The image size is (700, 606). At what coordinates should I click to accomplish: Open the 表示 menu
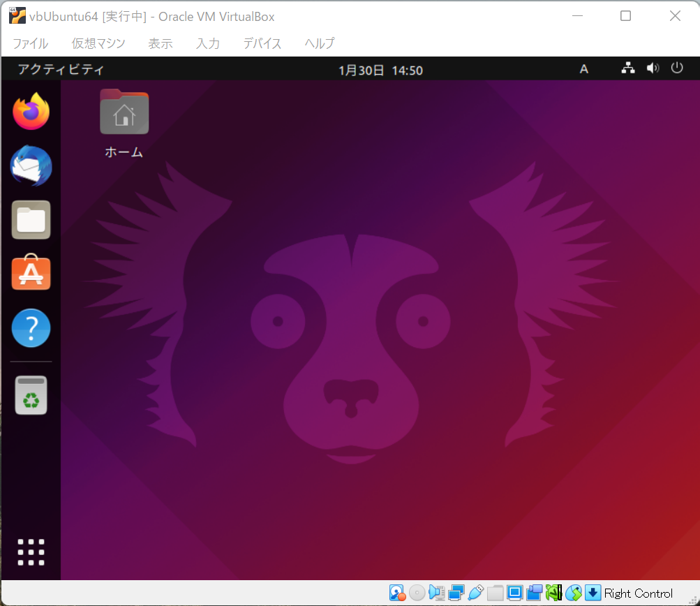161,43
